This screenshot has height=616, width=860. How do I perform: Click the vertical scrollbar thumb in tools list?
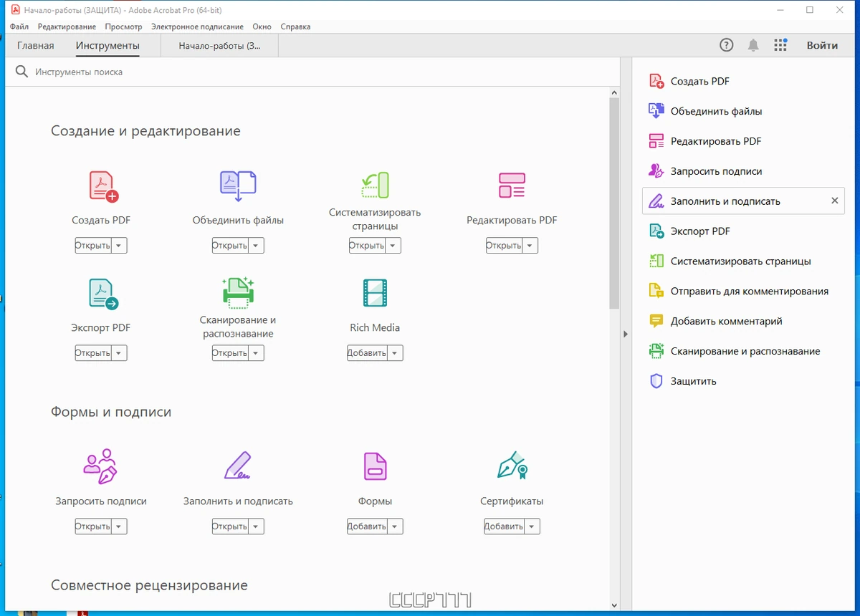pos(614,204)
